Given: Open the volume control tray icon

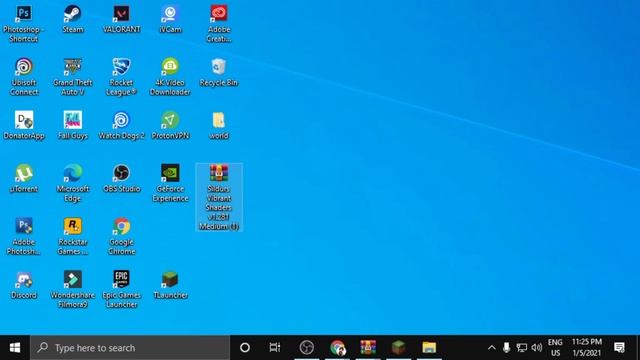Looking at the screenshot, I should (x=537, y=348).
